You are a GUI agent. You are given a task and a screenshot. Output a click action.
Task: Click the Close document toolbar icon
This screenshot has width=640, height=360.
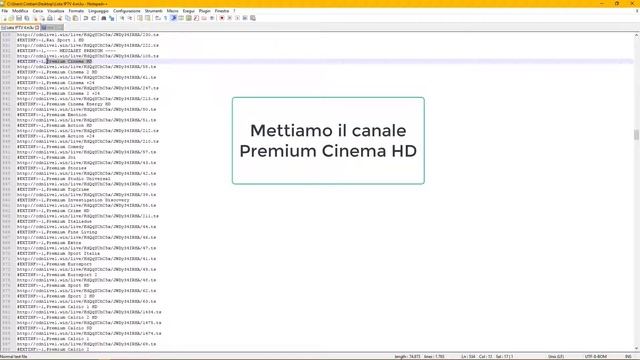35,18
